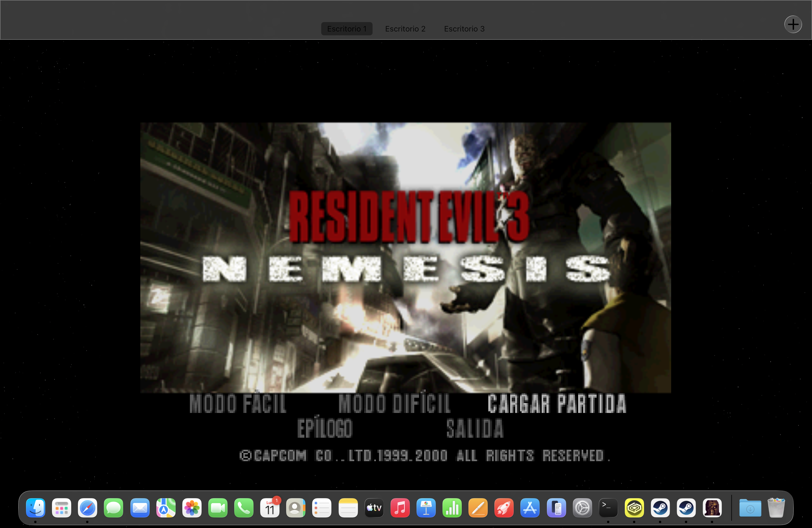Open System Settings gear icon
Viewport: 812px width, 528px height.
pyautogui.click(x=582, y=508)
